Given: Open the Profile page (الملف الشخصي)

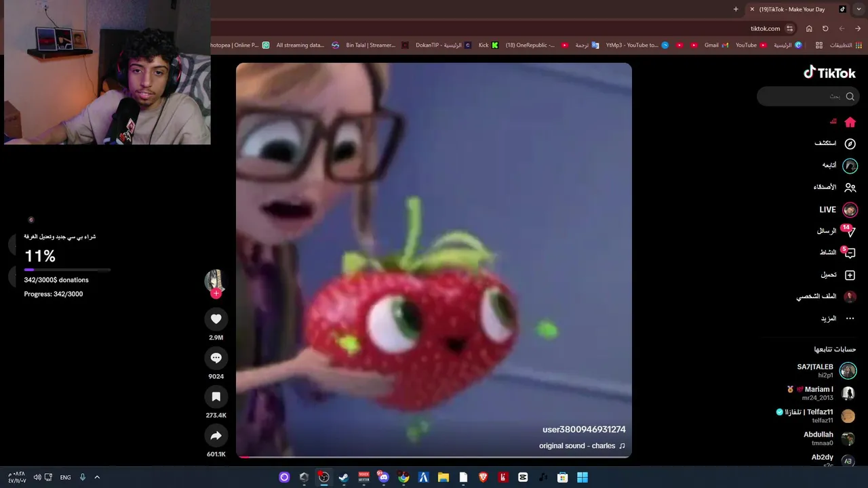Looking at the screenshot, I should coord(827,296).
